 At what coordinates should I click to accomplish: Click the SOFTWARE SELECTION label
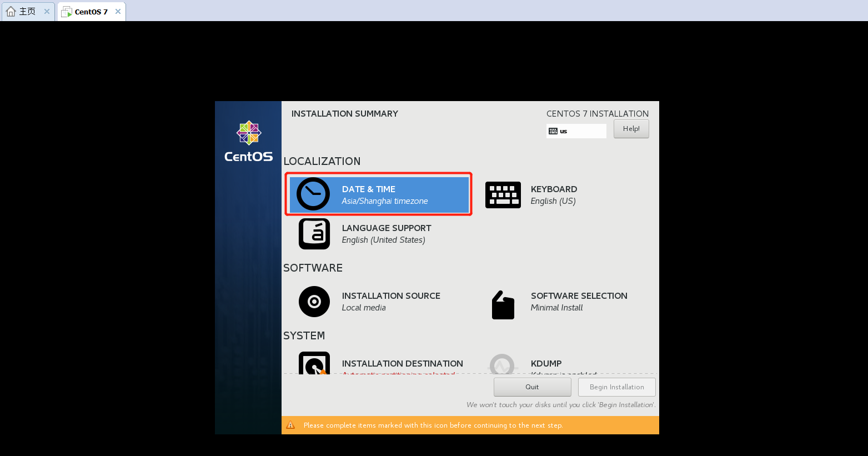pos(579,296)
